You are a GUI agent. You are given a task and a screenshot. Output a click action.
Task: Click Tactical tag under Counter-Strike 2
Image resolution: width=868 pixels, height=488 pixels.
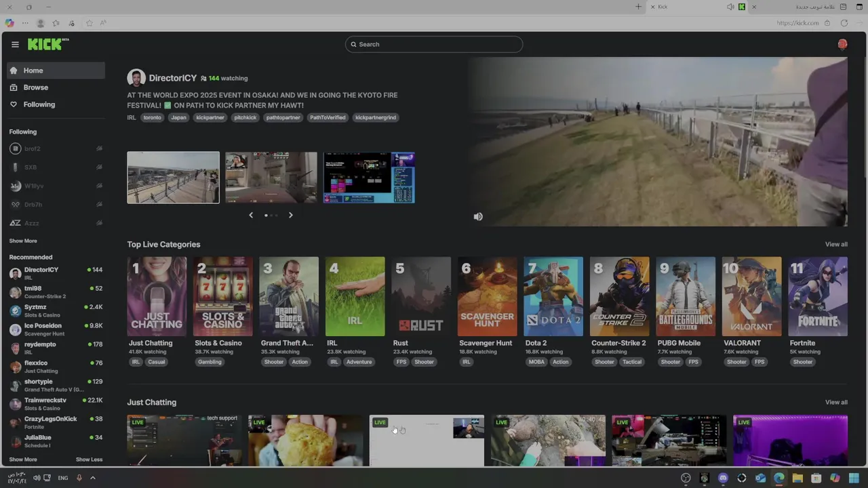coord(632,362)
